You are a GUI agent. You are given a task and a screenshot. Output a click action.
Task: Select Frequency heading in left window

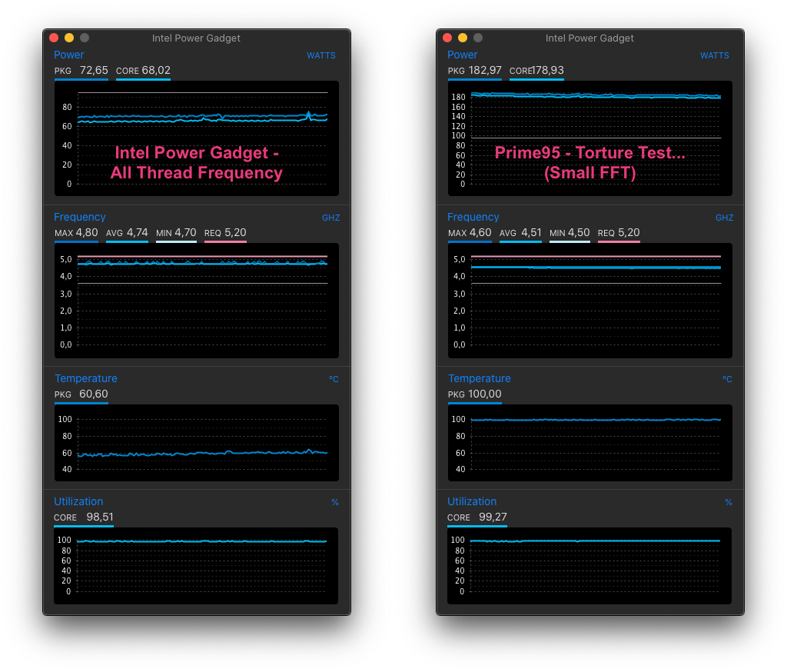80,217
